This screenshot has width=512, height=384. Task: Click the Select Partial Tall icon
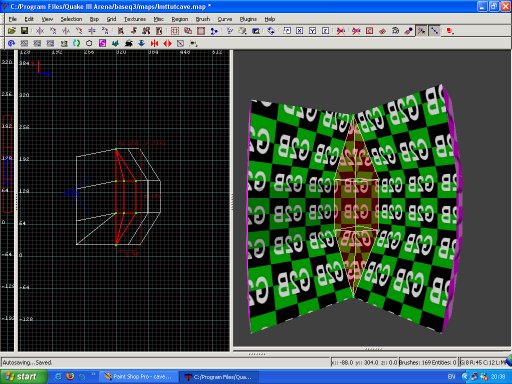coord(146,31)
